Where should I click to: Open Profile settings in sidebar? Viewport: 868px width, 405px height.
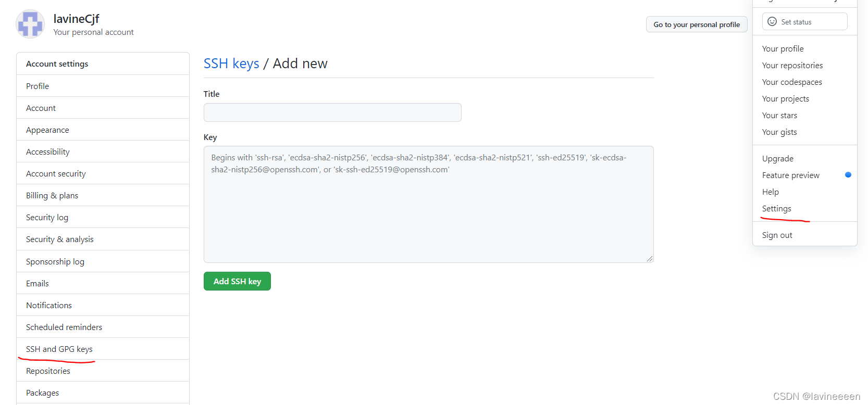pyautogui.click(x=103, y=86)
